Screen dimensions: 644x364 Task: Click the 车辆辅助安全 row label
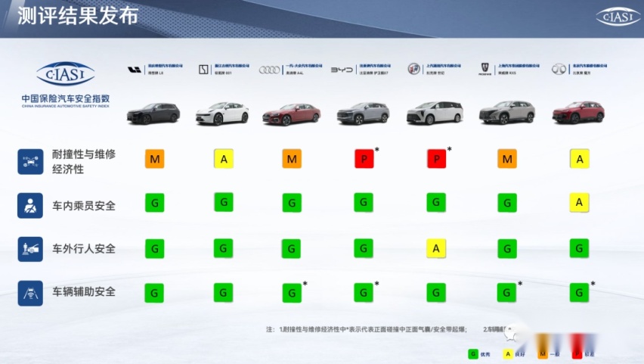pyautogui.click(x=84, y=292)
